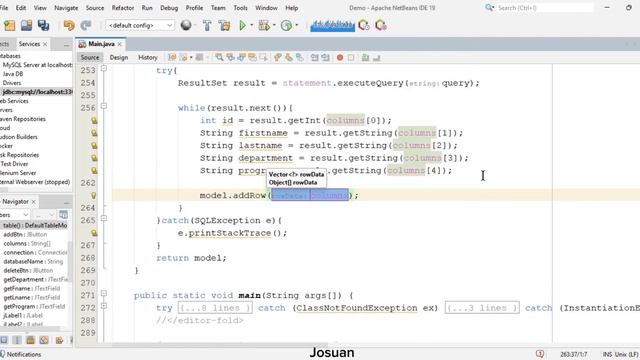Click the Shift Line Right icon
The image size is (640, 360).
pos(325,58)
